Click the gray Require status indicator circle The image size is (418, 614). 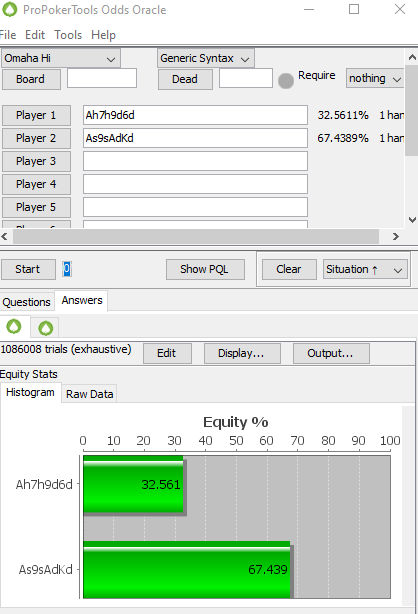[286, 81]
